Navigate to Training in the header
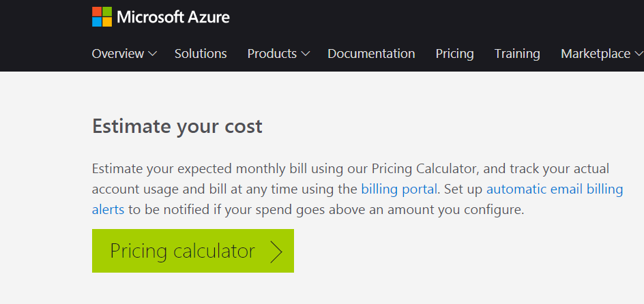 tap(517, 54)
